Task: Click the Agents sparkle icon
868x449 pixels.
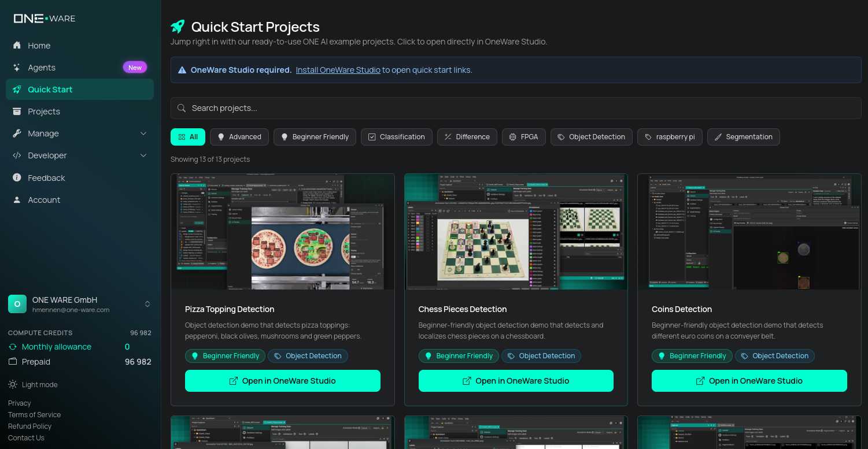Action: tap(17, 68)
